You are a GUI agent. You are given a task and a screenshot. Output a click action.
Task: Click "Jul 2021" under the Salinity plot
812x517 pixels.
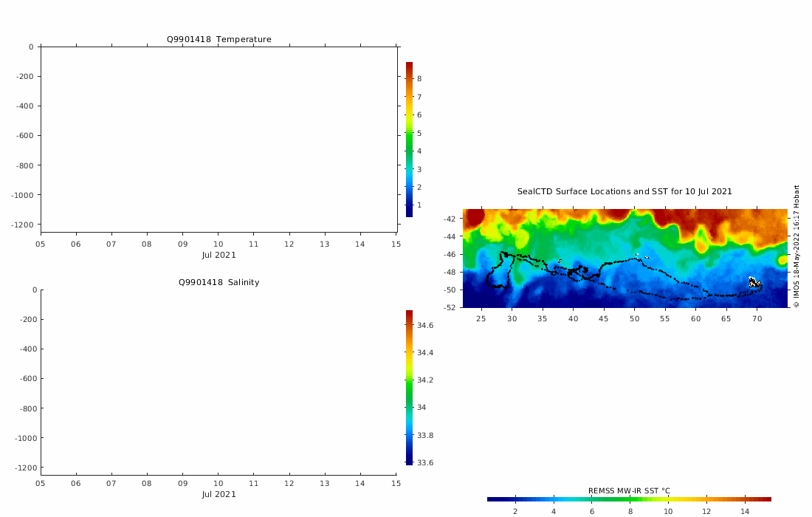(219, 494)
